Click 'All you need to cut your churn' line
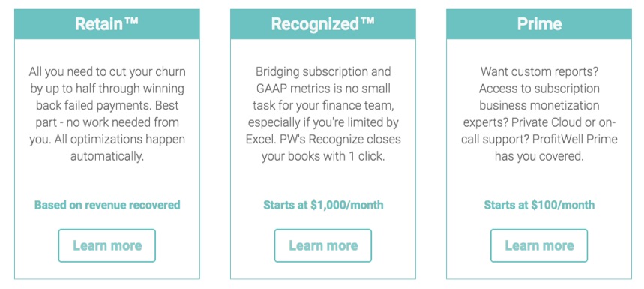Viewport: 644px width, 289px height. [107, 71]
